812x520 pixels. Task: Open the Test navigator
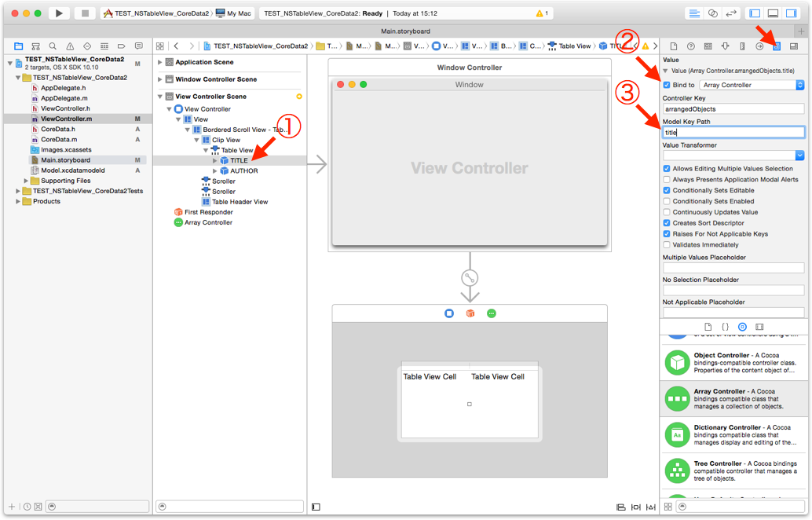pyautogui.click(x=87, y=46)
